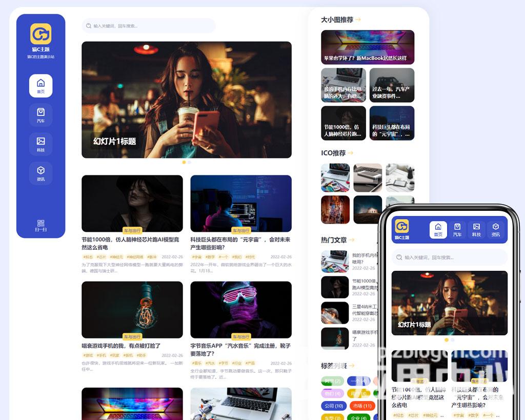
Task: Click the 首页 home icon in the blue sidebar
Action: [x=41, y=85]
